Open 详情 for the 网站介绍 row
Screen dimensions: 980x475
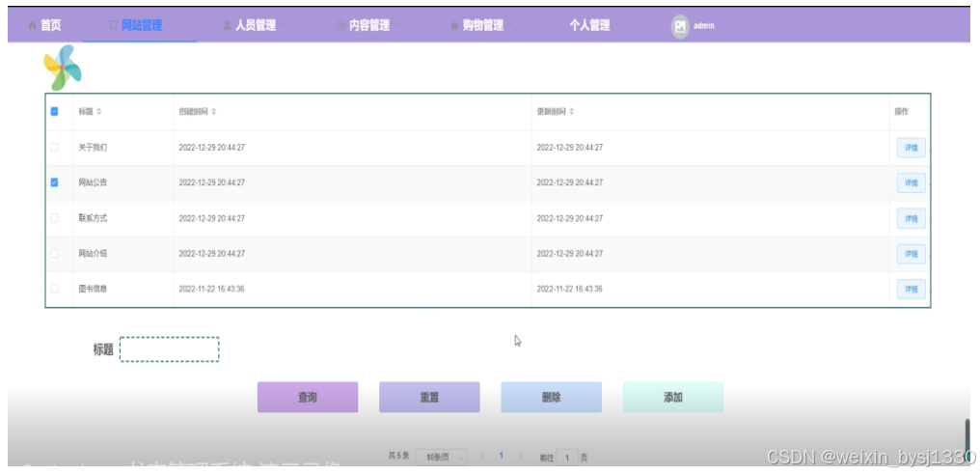tap(912, 254)
